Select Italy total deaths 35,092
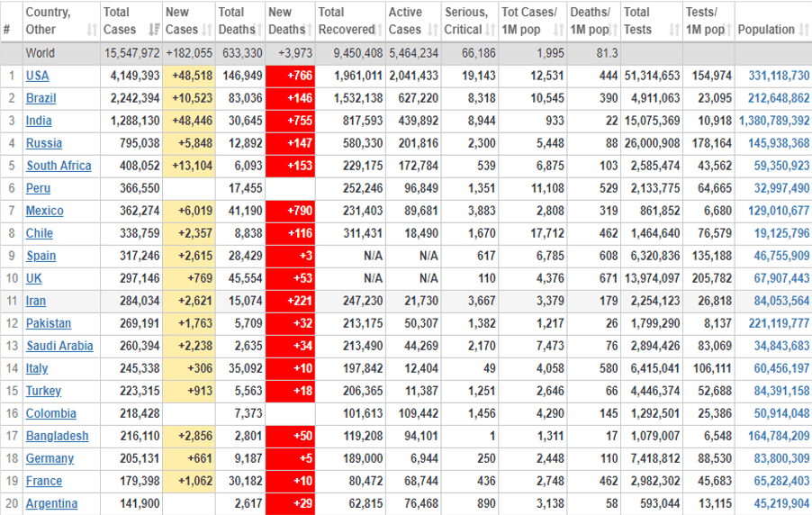The image size is (812, 515). point(246,368)
